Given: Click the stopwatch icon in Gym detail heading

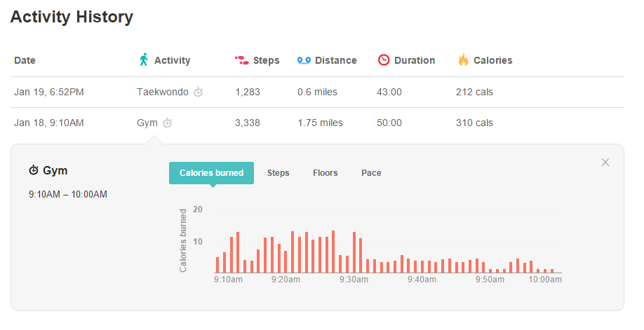Looking at the screenshot, I should click(34, 170).
